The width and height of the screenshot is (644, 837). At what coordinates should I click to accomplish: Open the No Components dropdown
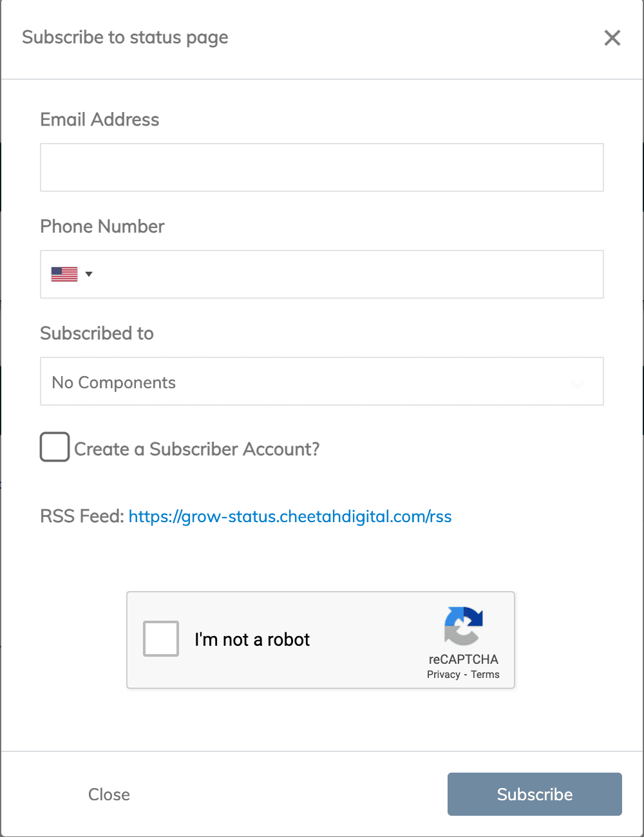(x=309, y=382)
